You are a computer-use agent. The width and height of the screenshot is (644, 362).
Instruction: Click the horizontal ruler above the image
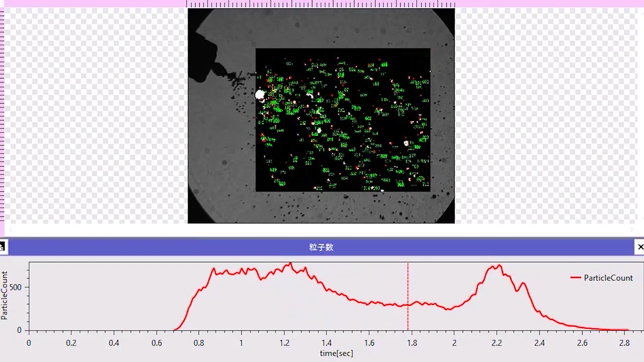tap(321, 4)
